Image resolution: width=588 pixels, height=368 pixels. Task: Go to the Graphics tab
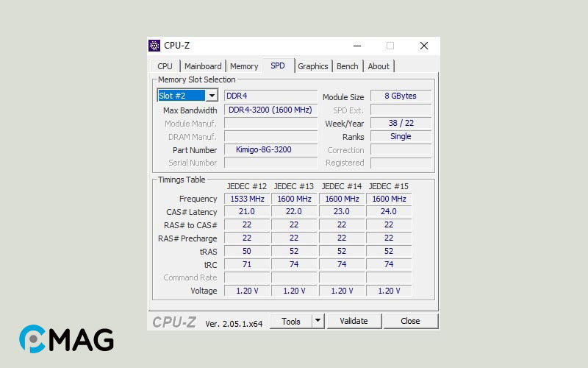pyautogui.click(x=313, y=66)
